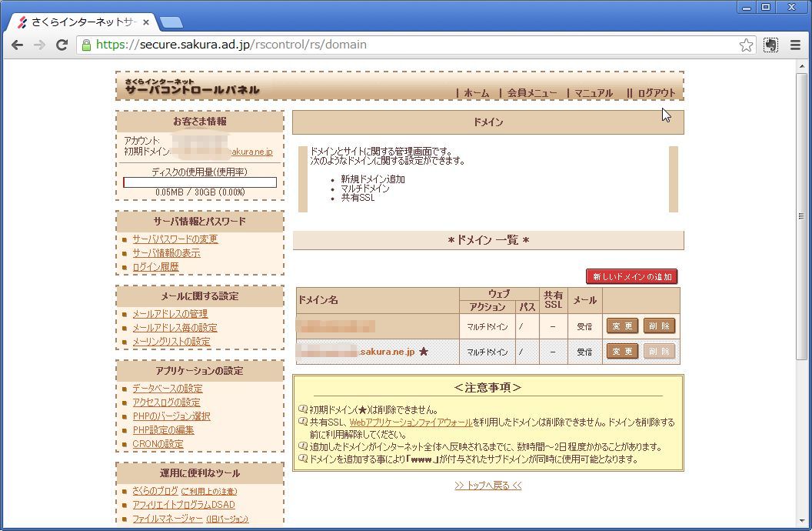Click the sakura.ne.jp domain name in the table
Viewport: 812px width, 531px height.
(x=388, y=352)
